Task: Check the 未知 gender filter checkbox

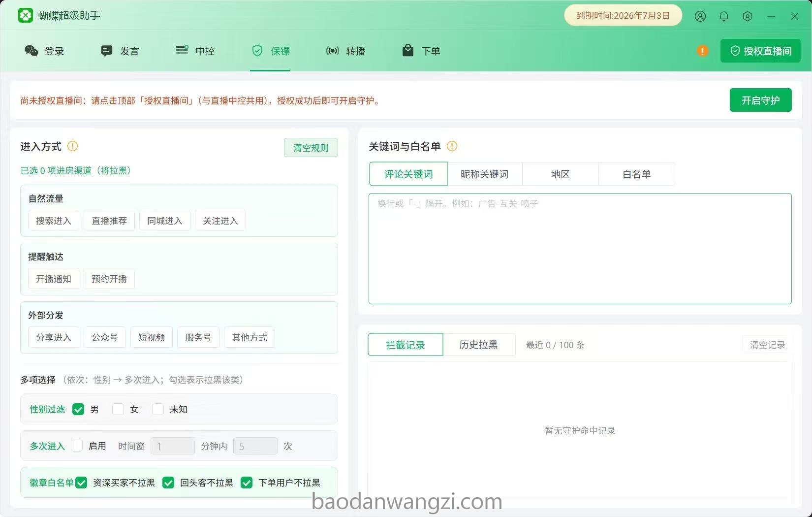Action: point(158,409)
